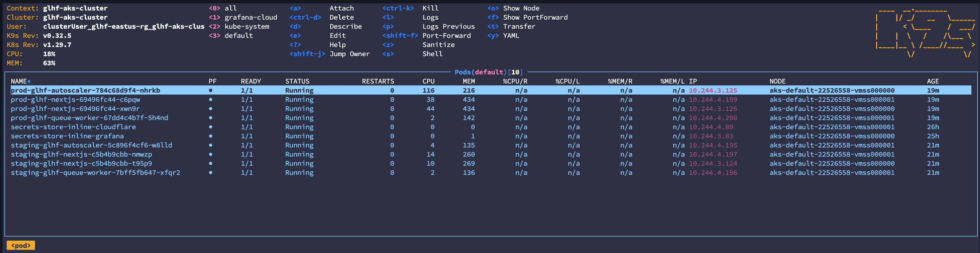Select pod staging-glhf-nextjs-c5b4b9cbb-nmwzp
Screen dimensions: 980x253
[x=491, y=154]
